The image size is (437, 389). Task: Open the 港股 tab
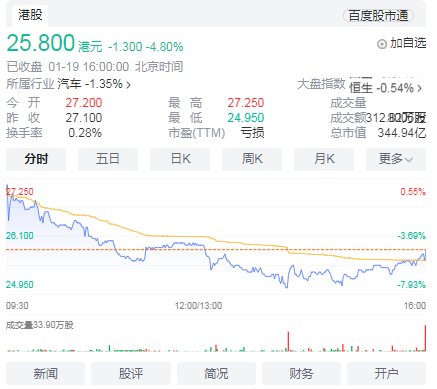pos(30,15)
